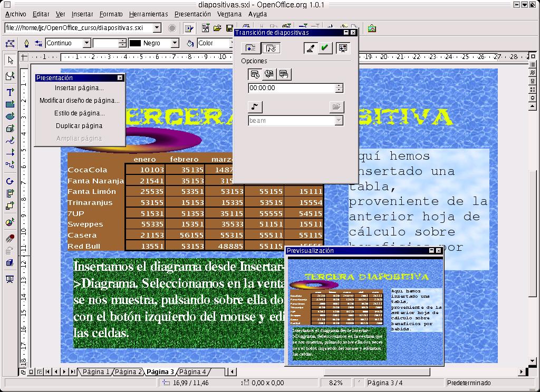Screen dimensions: 540x392
Task: Select manual transition hand option
Action: coord(284,74)
